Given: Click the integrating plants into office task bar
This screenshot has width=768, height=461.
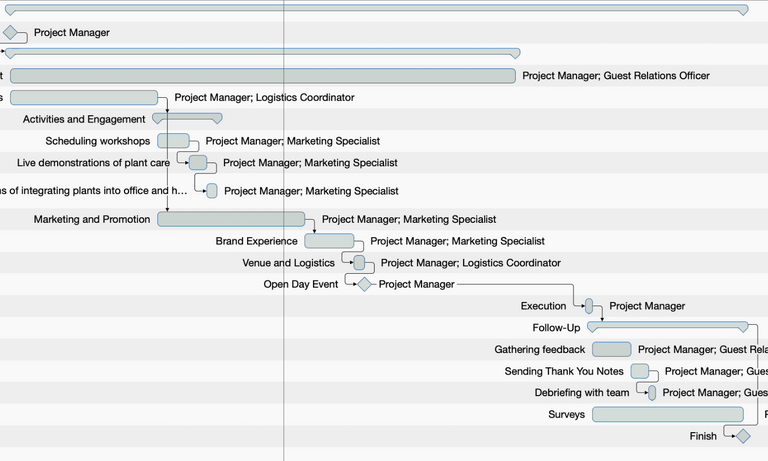Looking at the screenshot, I should [212, 191].
